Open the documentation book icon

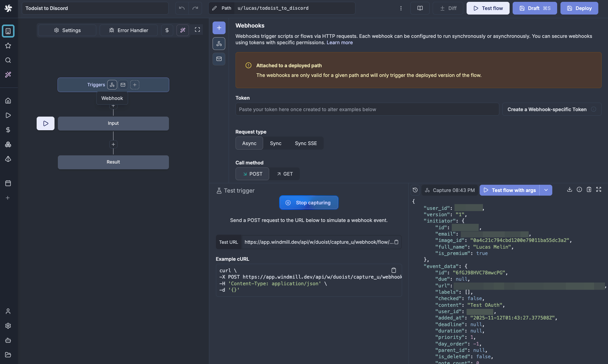(420, 8)
